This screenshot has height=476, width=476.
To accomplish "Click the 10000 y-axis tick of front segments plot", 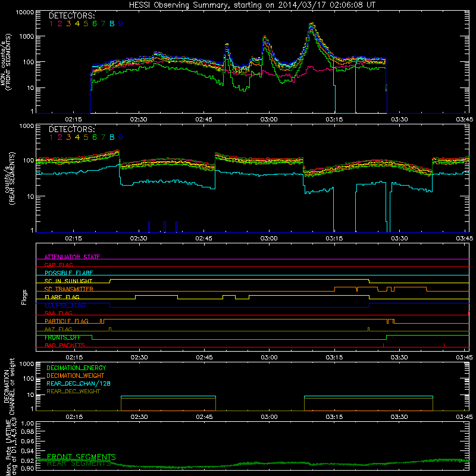I will tap(24, 12).
